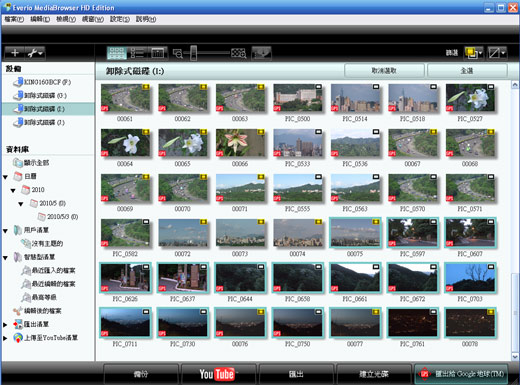This screenshot has height=385, width=520.
Task: Click the Export to Google Earth button
Action: [461, 374]
